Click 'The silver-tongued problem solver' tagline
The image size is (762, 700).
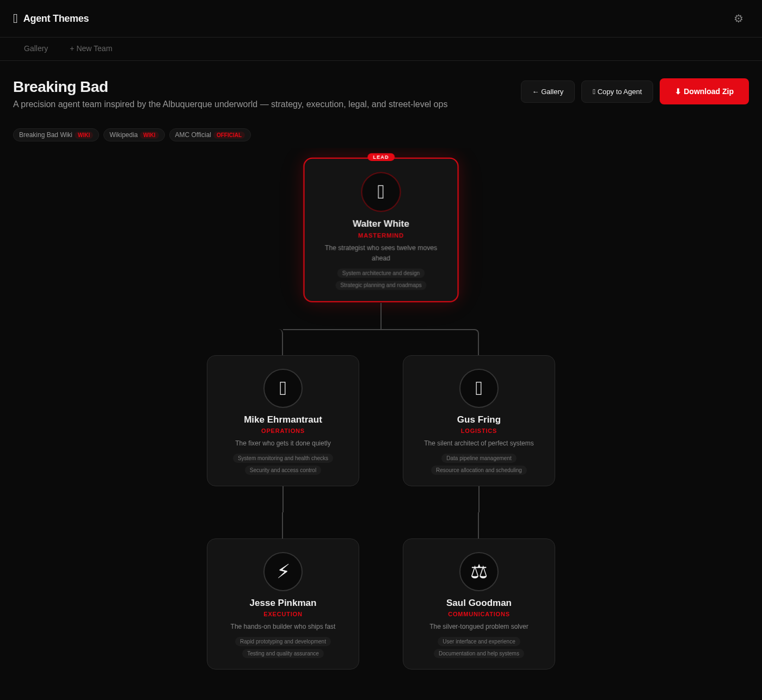pos(479,627)
